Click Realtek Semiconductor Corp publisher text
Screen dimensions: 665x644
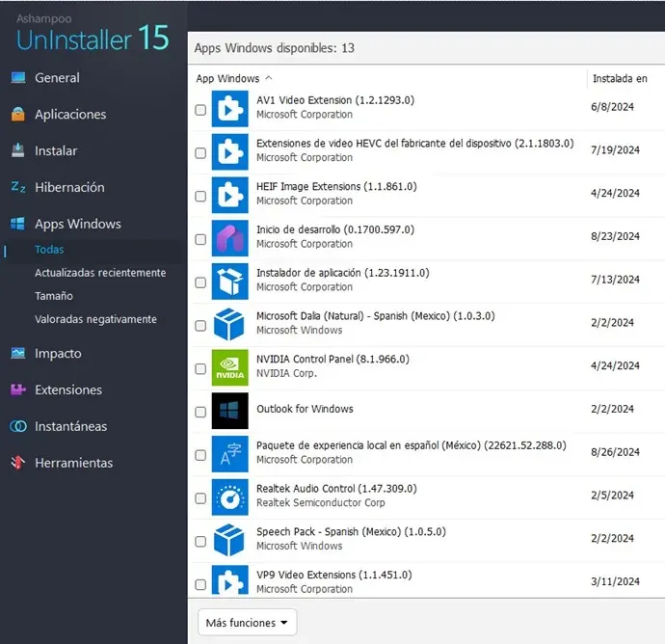[x=321, y=502]
